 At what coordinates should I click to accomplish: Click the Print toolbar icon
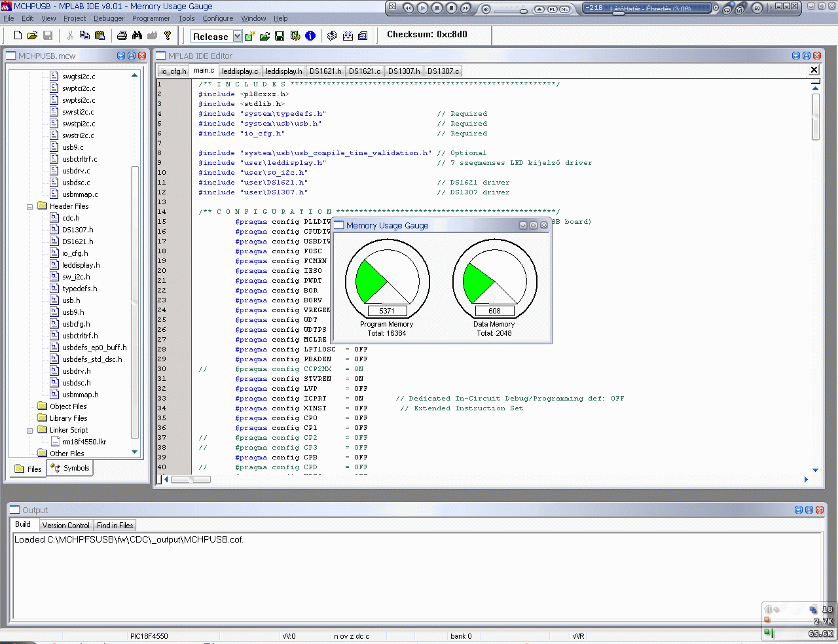122,35
